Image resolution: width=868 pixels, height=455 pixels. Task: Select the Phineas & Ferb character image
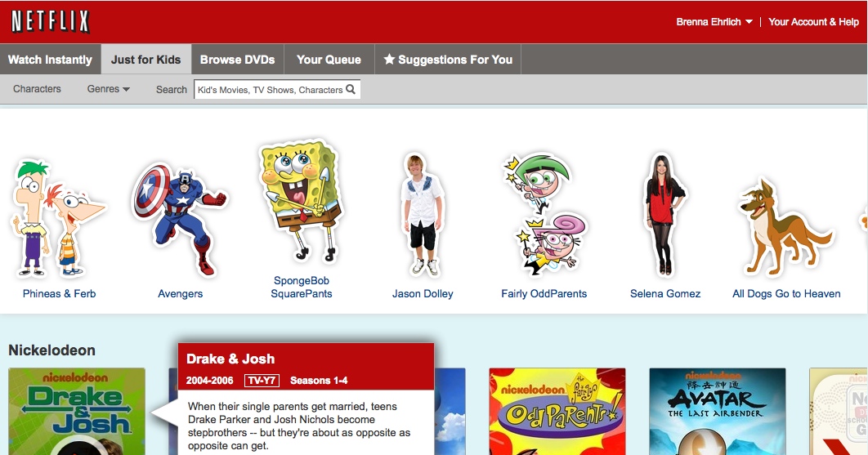point(57,217)
